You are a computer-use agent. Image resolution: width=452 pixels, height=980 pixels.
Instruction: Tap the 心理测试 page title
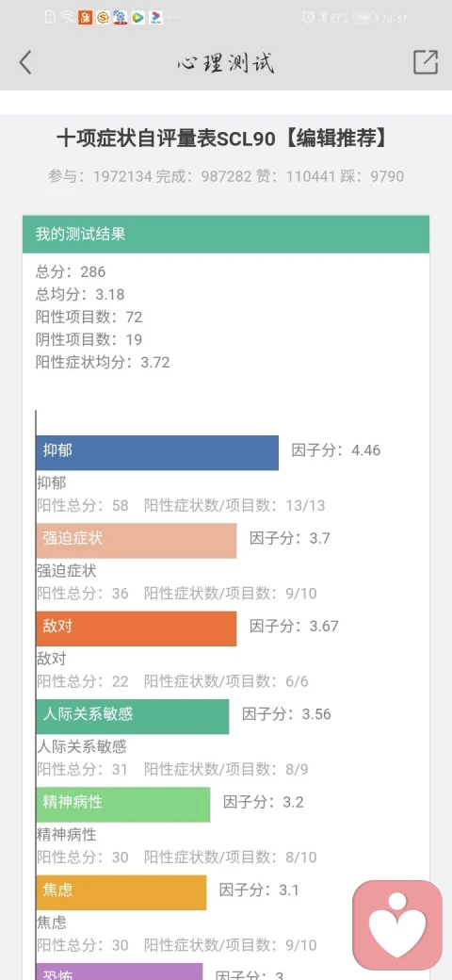[x=225, y=63]
